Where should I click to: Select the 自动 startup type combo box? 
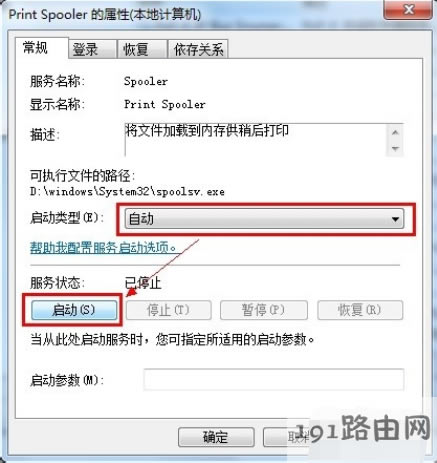coord(264,219)
